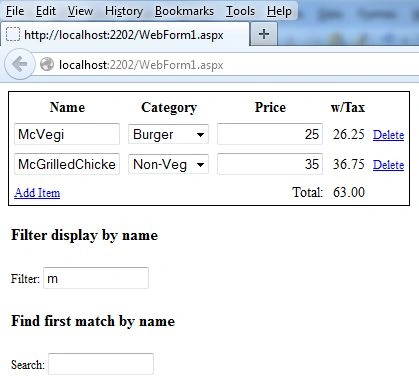Click the Add Item link
Screen dimensions: 419x383
[x=37, y=193]
